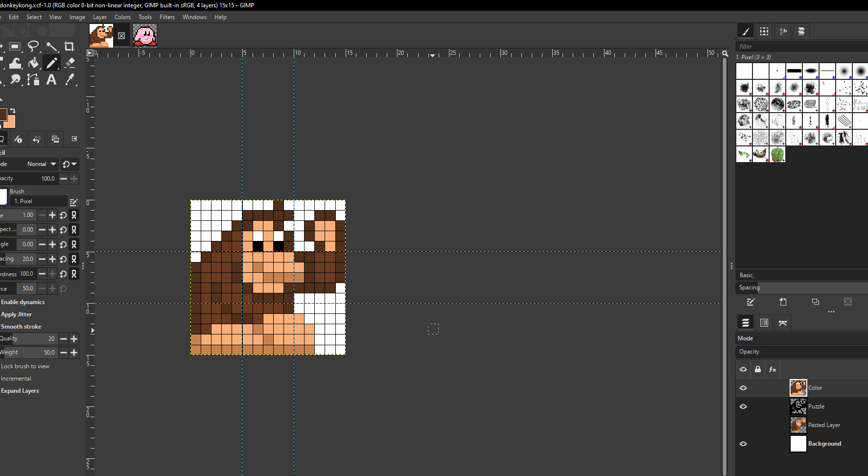
Task: Open the Patterns tab in right dock
Action: coord(764,31)
